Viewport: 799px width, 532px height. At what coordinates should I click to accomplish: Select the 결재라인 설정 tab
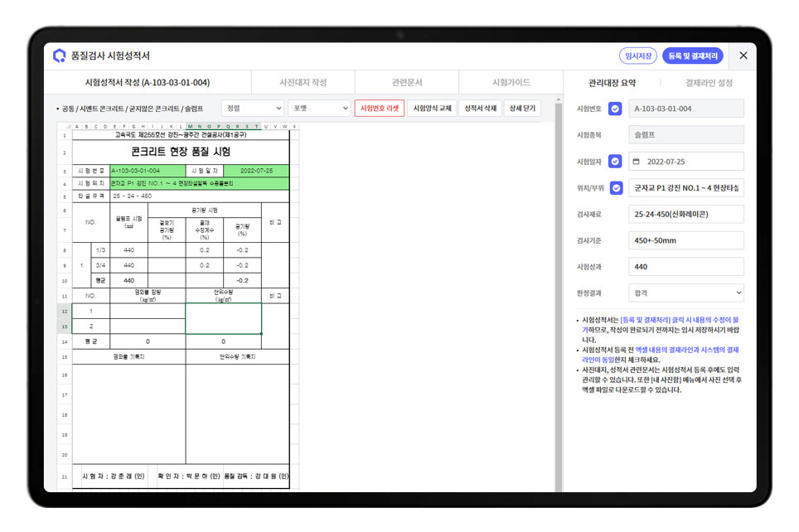(x=709, y=83)
